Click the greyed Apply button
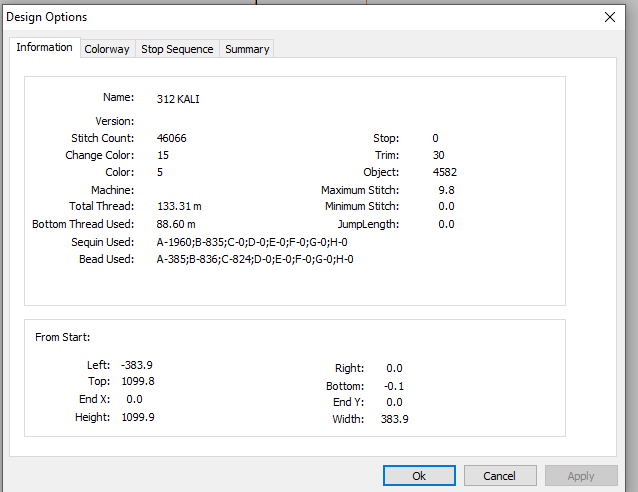The width and height of the screenshot is (638, 492). point(581,476)
